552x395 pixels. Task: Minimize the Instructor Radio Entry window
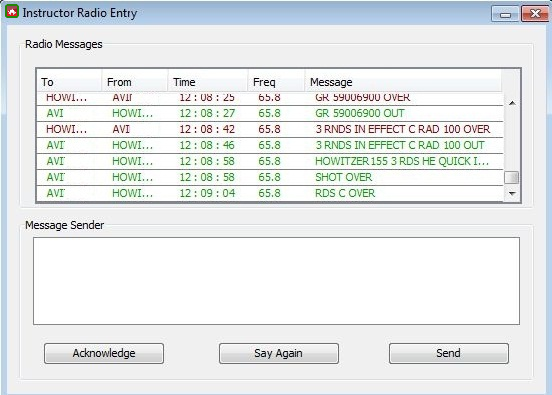pyautogui.click(x=505, y=14)
